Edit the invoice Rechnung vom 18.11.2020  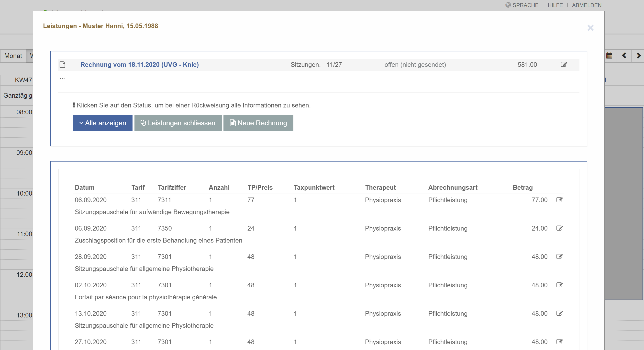coord(564,65)
